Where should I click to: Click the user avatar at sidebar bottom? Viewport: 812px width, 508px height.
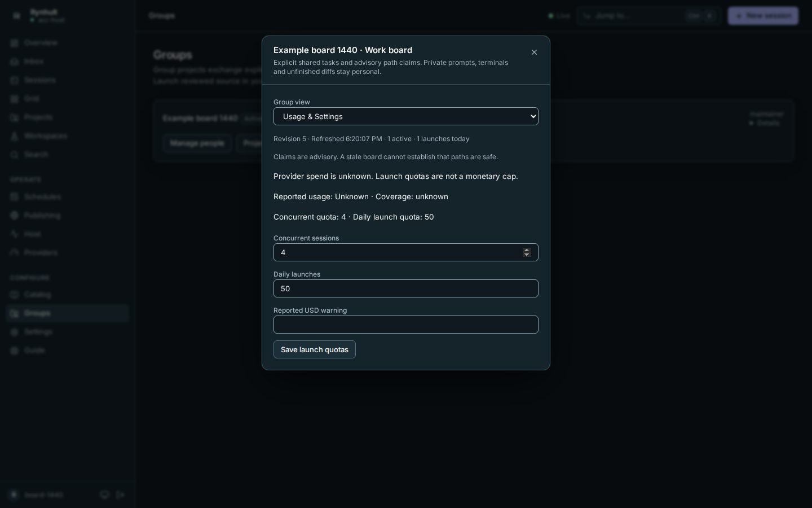coord(14,495)
